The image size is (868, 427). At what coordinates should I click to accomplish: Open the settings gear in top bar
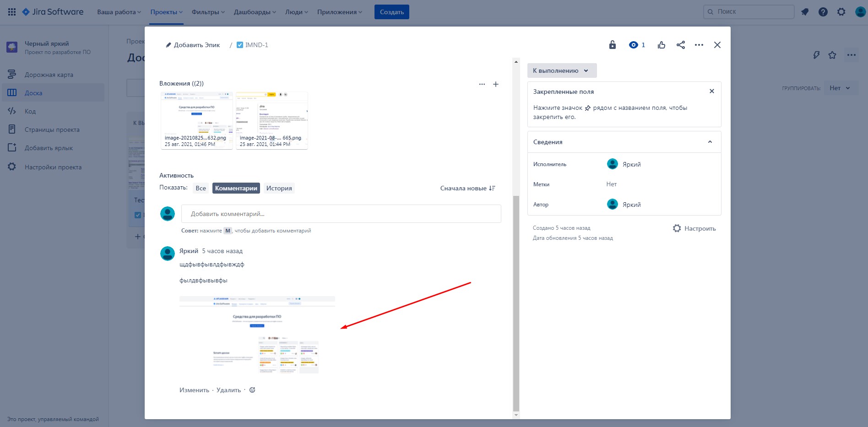841,12
